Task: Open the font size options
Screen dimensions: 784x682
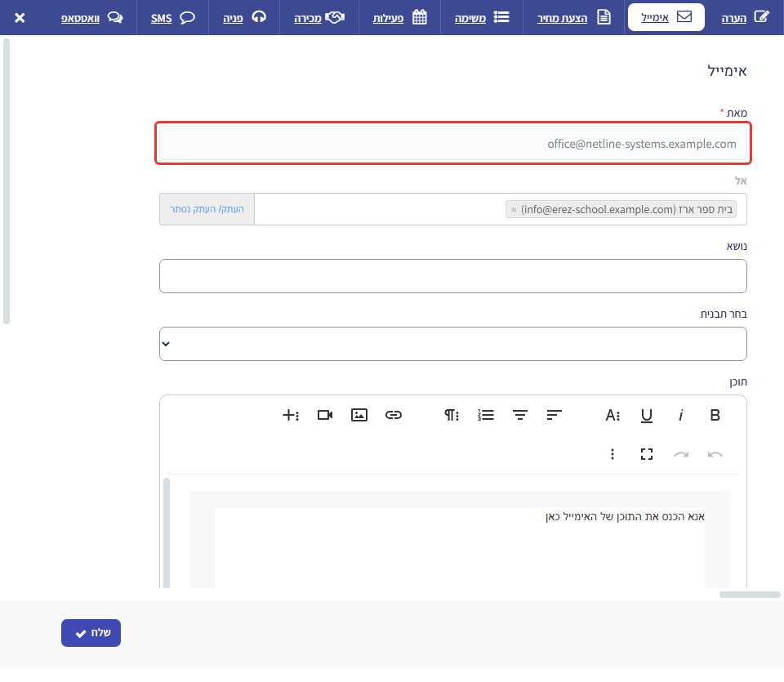Action: 612,415
